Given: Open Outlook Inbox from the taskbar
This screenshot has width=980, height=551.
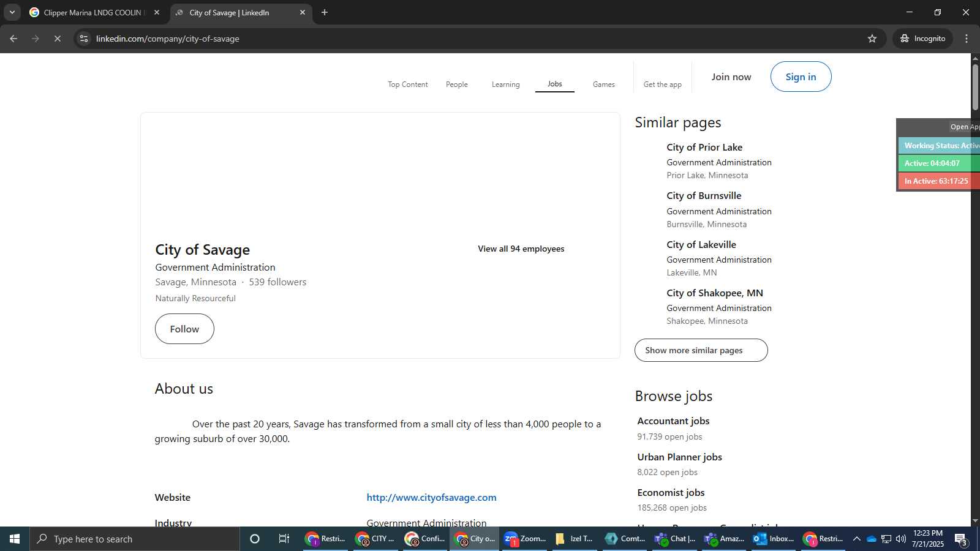Looking at the screenshot, I should pyautogui.click(x=774, y=539).
